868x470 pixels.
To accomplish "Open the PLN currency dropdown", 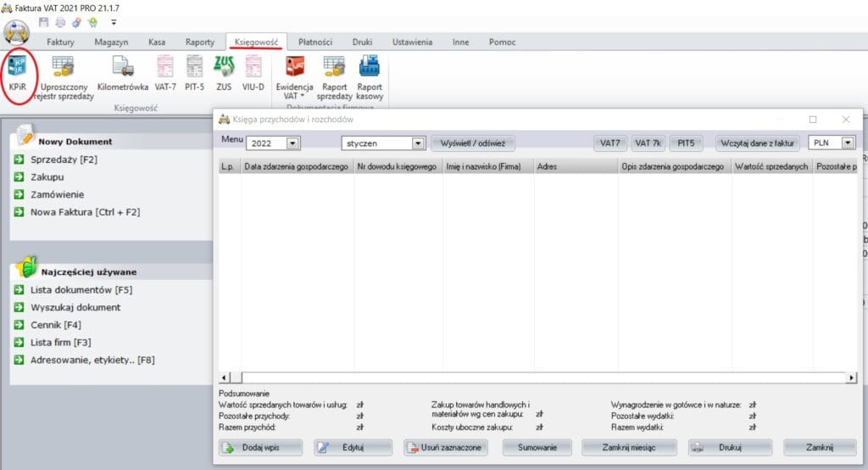I will [x=848, y=143].
